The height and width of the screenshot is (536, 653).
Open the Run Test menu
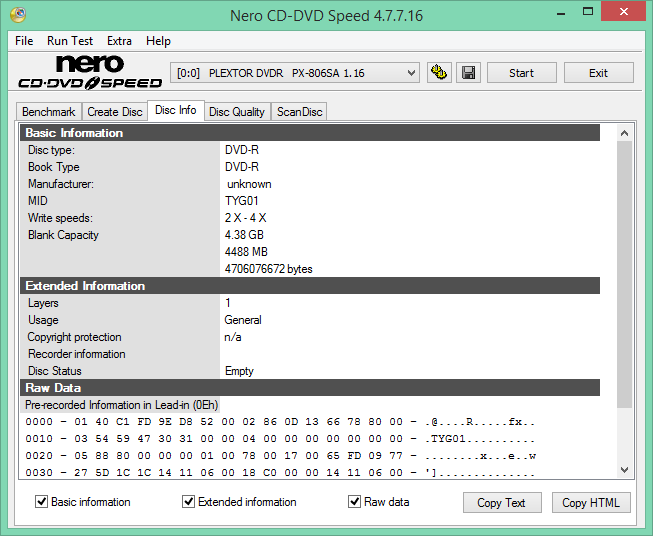pyautogui.click(x=70, y=41)
